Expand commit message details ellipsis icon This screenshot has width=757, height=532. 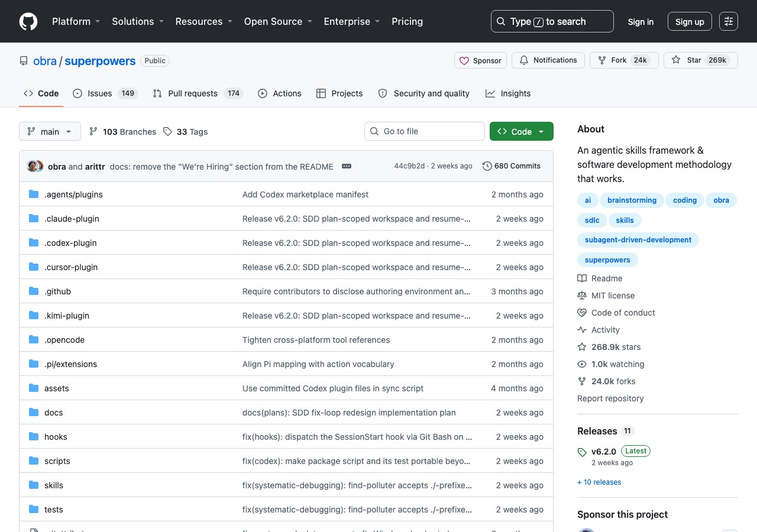pos(347,166)
